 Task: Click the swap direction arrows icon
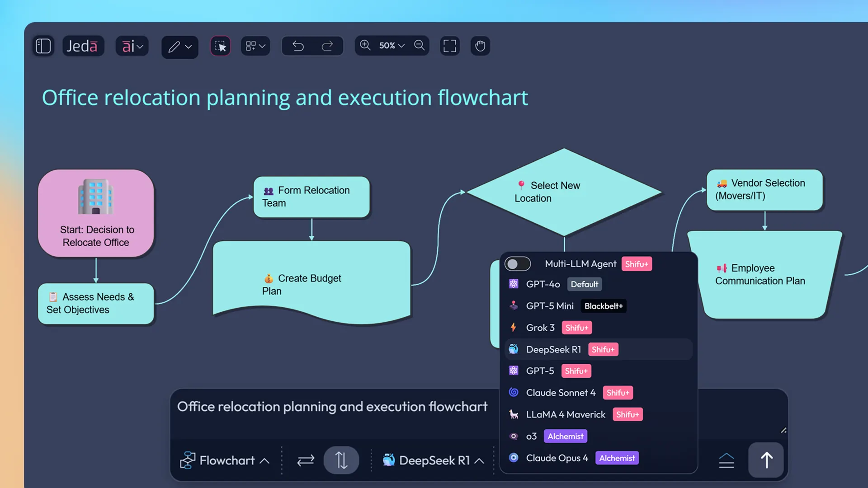click(x=306, y=460)
